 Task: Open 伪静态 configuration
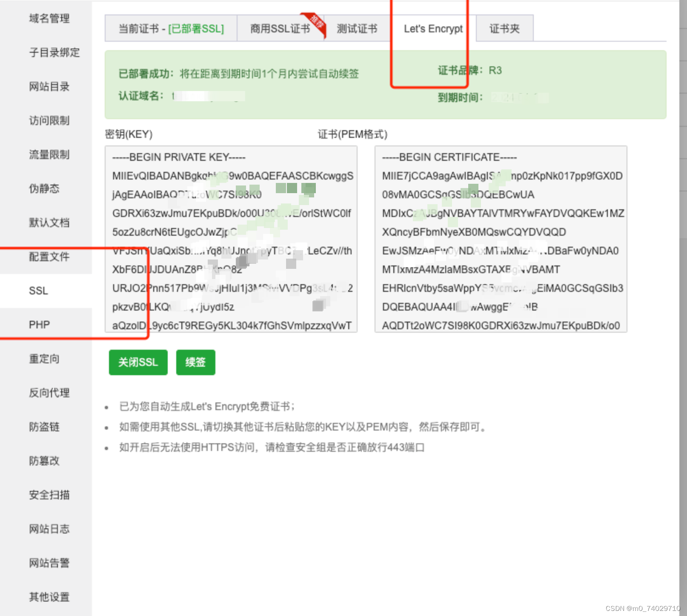(44, 189)
